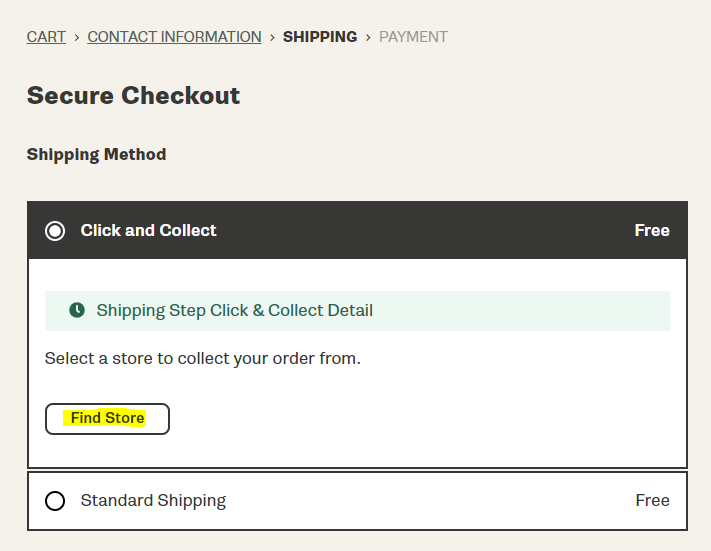Click the Find Store button
The width and height of the screenshot is (711, 551).
pos(107,419)
